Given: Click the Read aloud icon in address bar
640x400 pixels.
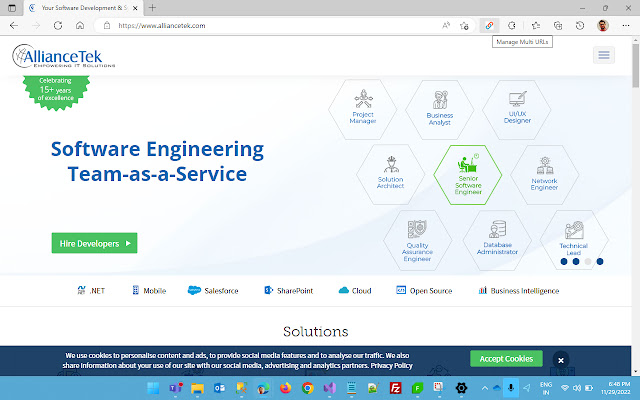Looking at the screenshot, I should click(446, 26).
